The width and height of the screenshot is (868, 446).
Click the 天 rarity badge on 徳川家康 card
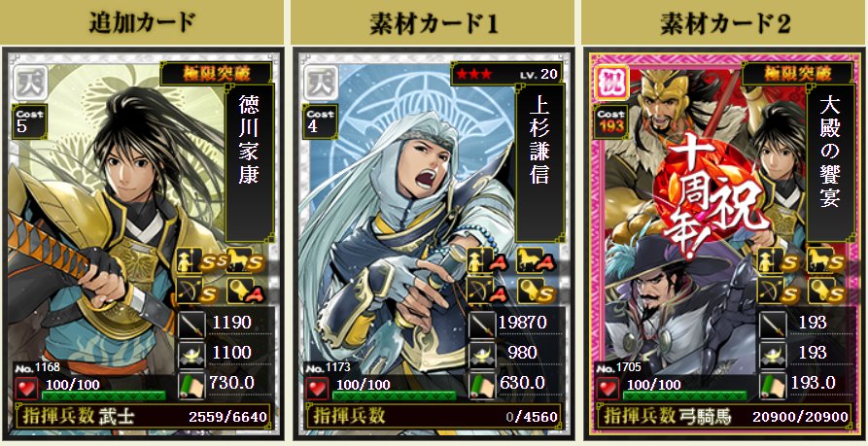tap(31, 82)
